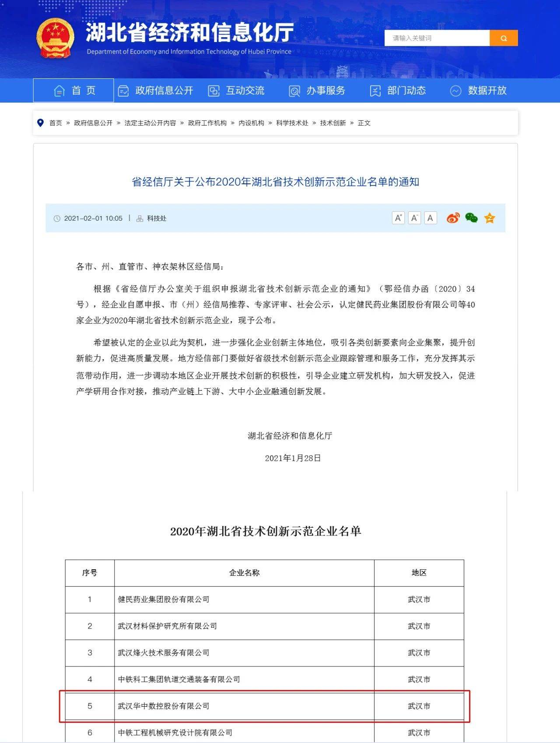The width and height of the screenshot is (560, 743).
Task: Click the icon beside 互动交流
Action: [213, 91]
